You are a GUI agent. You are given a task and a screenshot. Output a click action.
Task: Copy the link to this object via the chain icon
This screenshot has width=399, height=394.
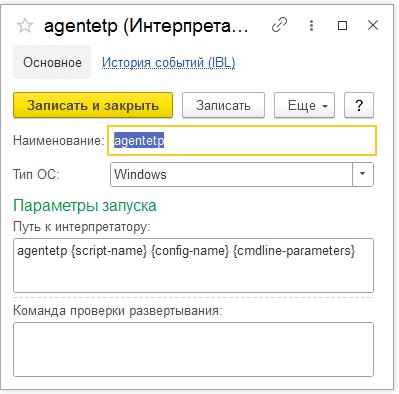[x=279, y=25]
